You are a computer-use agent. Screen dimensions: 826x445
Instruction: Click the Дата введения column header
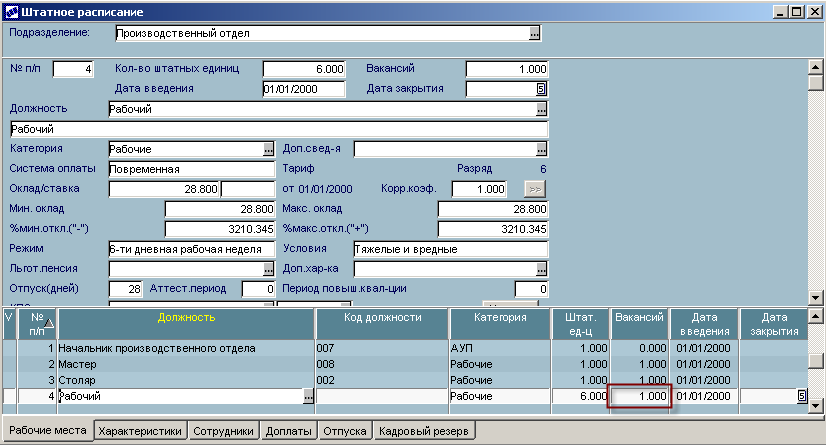(x=704, y=324)
